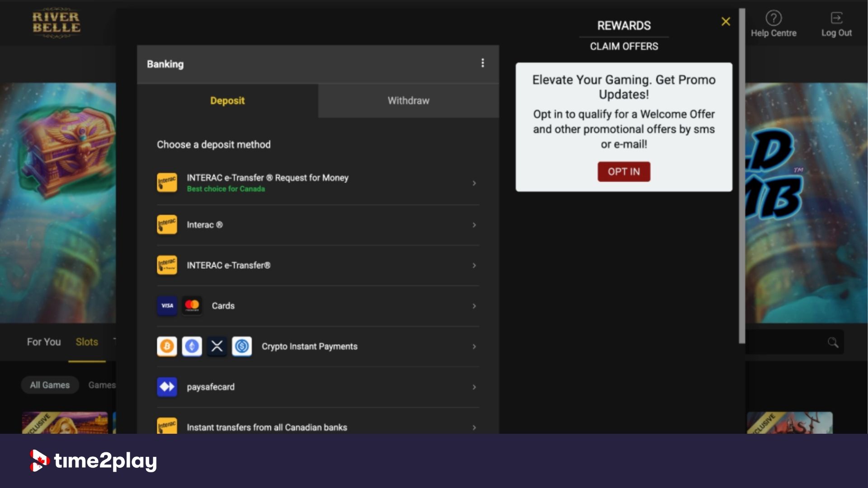Click the paysafecard logo icon

(167, 387)
